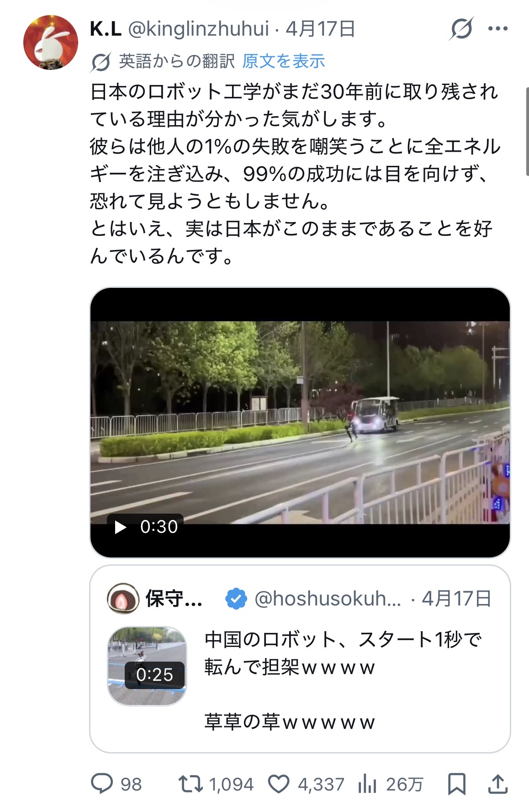Open K.L's rabbit profile avatar
The image size is (529, 812).
(51, 42)
